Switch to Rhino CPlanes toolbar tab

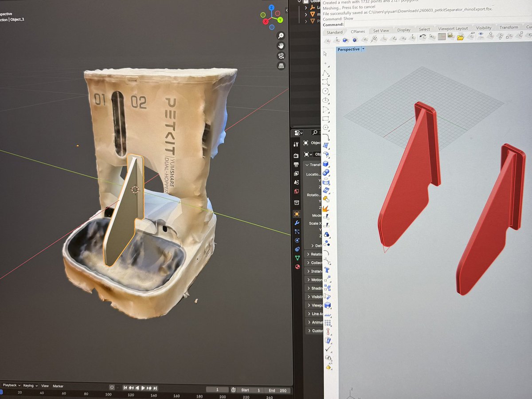click(x=358, y=31)
